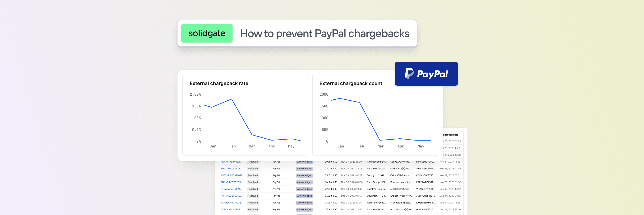Open chargeback ID FAFHIR5C396059...
This screenshot has width=644, height=215.
coord(231,196)
